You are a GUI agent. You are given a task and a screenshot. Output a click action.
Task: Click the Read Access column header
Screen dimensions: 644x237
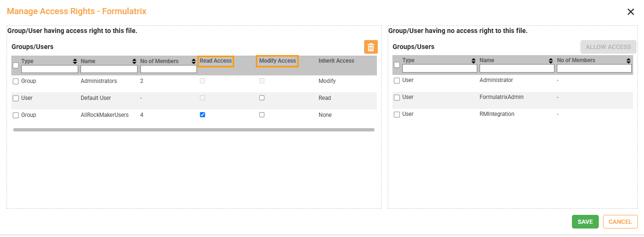click(x=216, y=61)
